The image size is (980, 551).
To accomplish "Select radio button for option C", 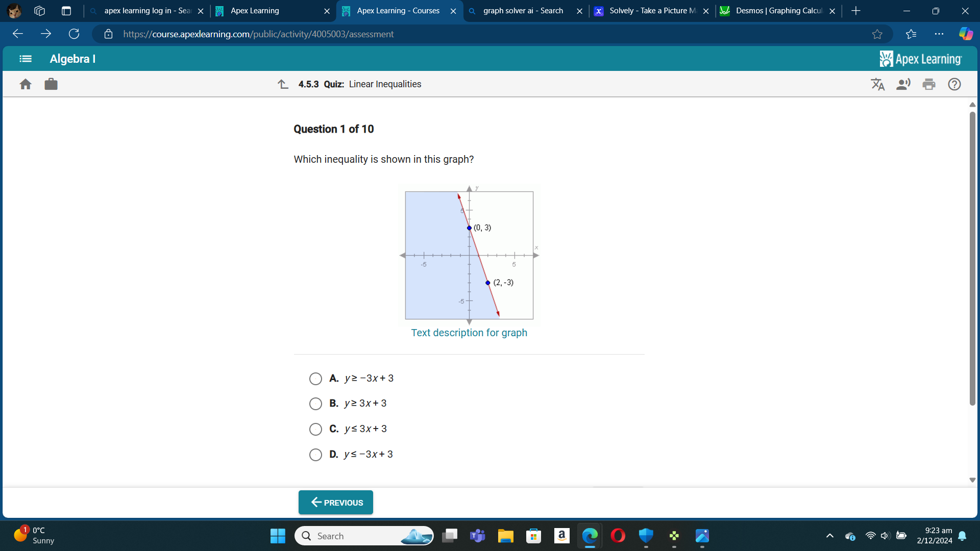I will [314, 429].
